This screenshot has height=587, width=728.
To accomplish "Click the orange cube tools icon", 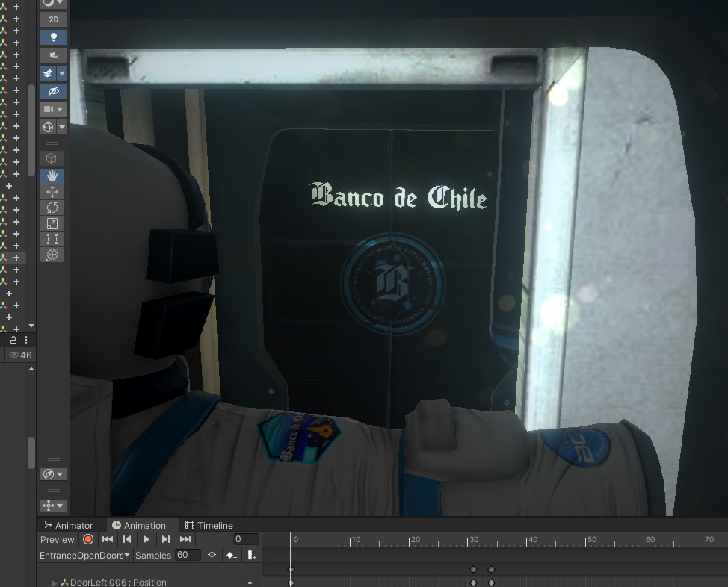I will point(52,158).
